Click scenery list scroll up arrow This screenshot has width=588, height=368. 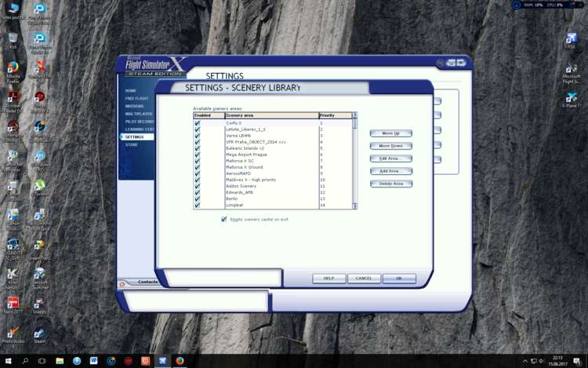click(x=354, y=115)
